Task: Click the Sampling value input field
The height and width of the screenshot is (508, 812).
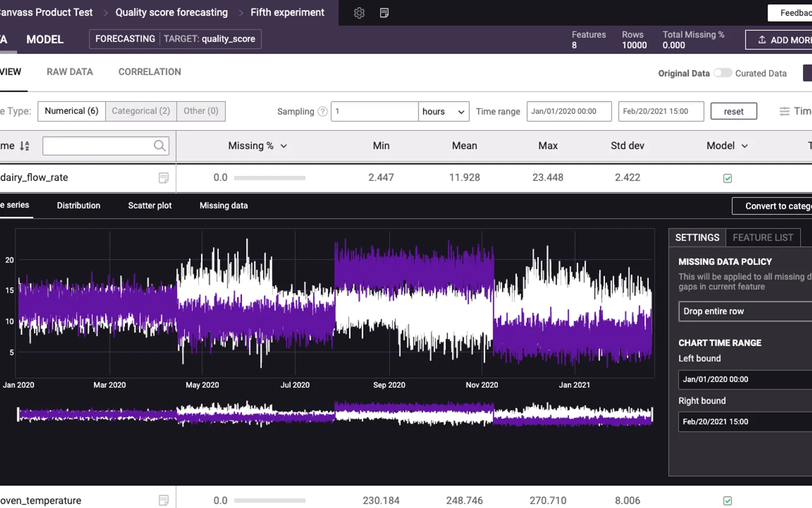Action: (x=375, y=111)
